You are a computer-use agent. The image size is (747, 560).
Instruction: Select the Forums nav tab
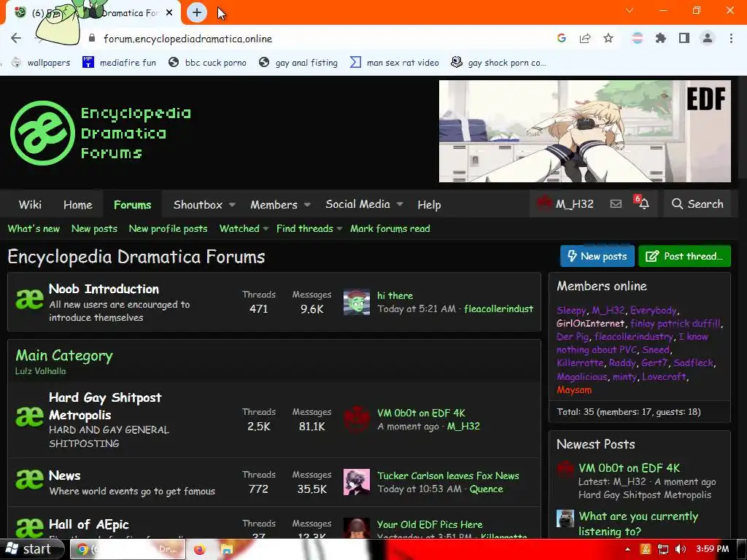tap(133, 205)
